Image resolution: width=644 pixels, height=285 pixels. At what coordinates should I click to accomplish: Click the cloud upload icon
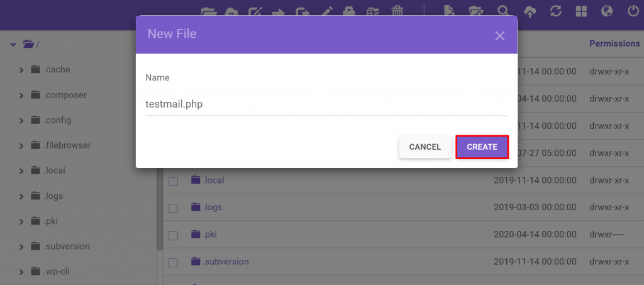(530, 11)
